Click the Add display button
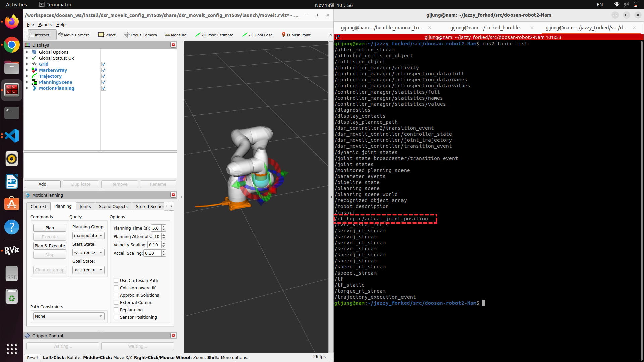 42,184
